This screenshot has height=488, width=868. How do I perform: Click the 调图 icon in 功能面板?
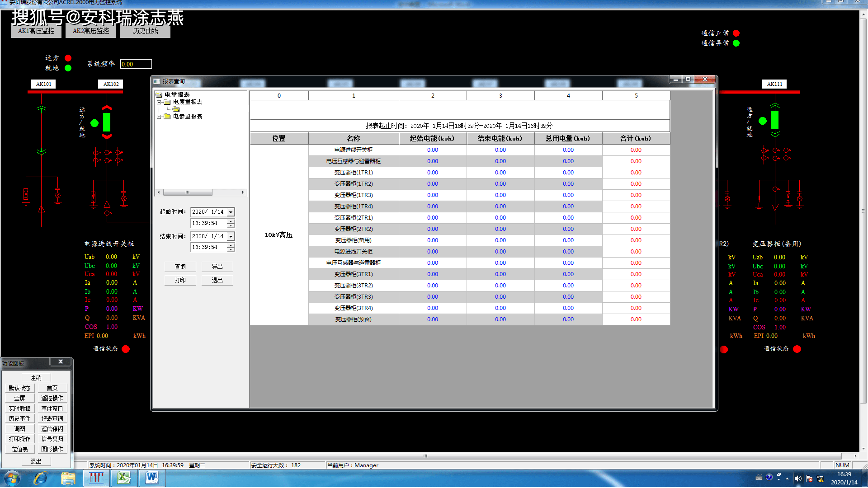pyautogui.click(x=19, y=429)
